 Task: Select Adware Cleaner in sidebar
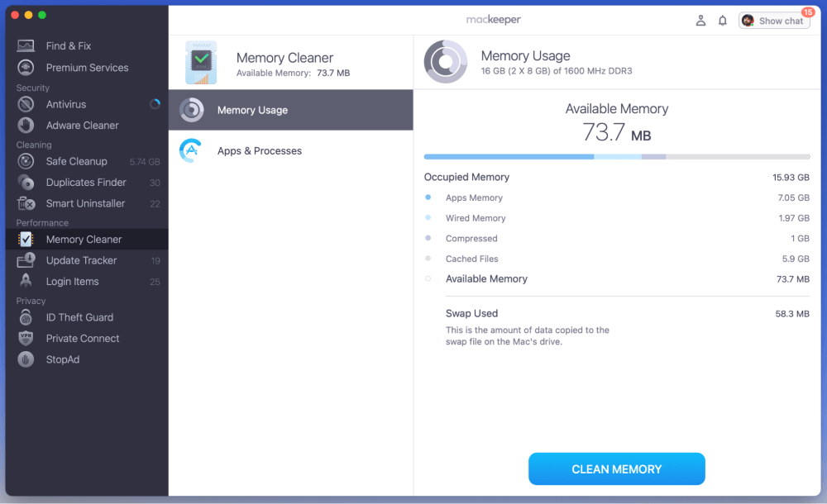click(x=87, y=126)
